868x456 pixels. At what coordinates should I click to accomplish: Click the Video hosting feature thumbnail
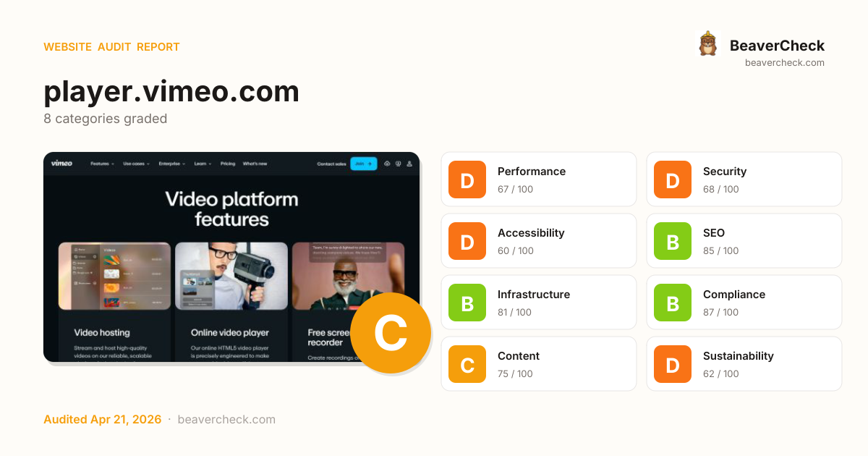pyautogui.click(x=114, y=277)
